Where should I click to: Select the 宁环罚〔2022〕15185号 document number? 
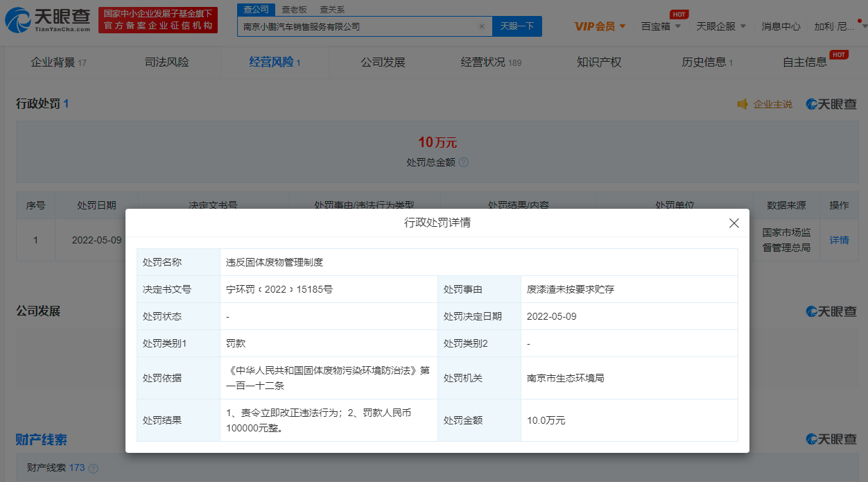click(x=279, y=289)
